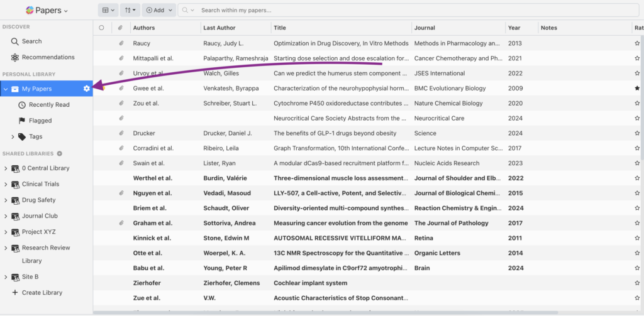The height and width of the screenshot is (316, 644).
Task: Click the Recently Read clock icon
Action: pyautogui.click(x=22, y=105)
